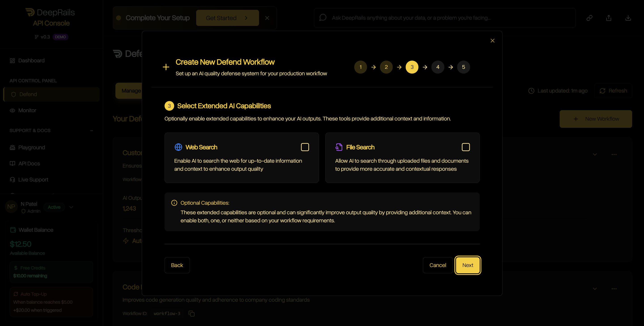Click step 5 in the workflow stepper

coord(463,67)
